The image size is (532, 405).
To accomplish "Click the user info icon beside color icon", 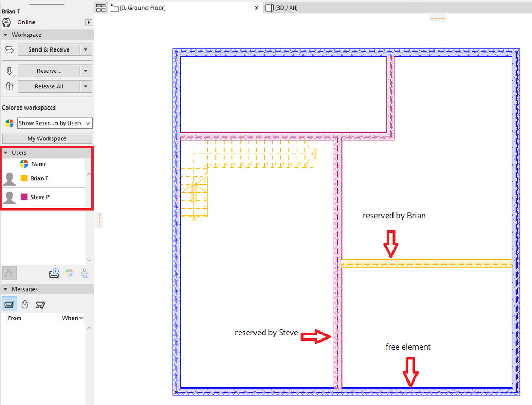I will pos(85,274).
